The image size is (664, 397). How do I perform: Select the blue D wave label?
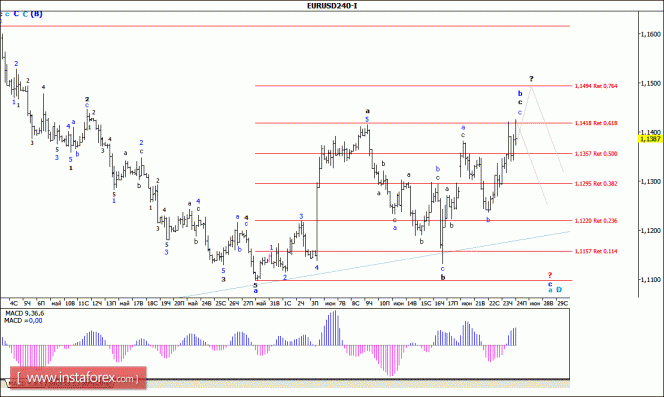pyautogui.click(x=559, y=290)
